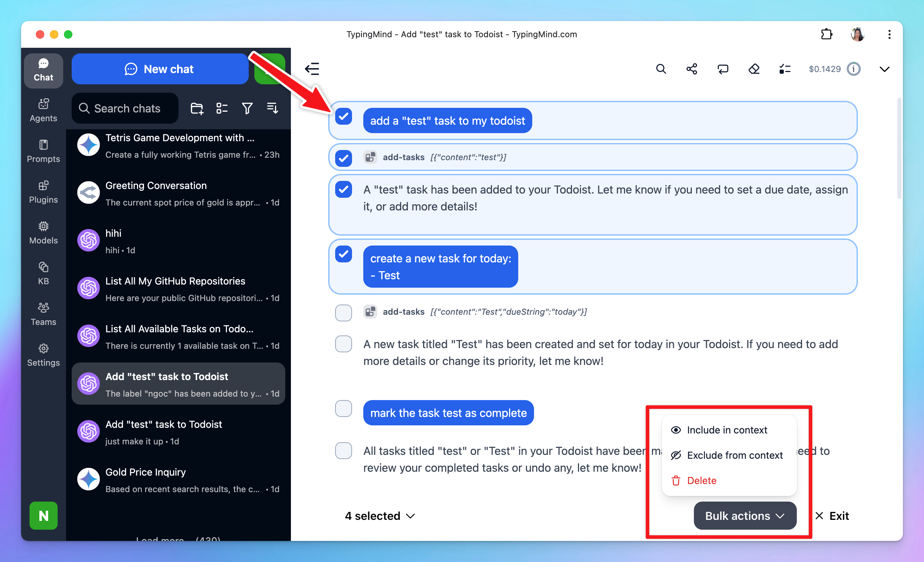Click the cost info icon
The width and height of the screenshot is (924, 562).
853,69
